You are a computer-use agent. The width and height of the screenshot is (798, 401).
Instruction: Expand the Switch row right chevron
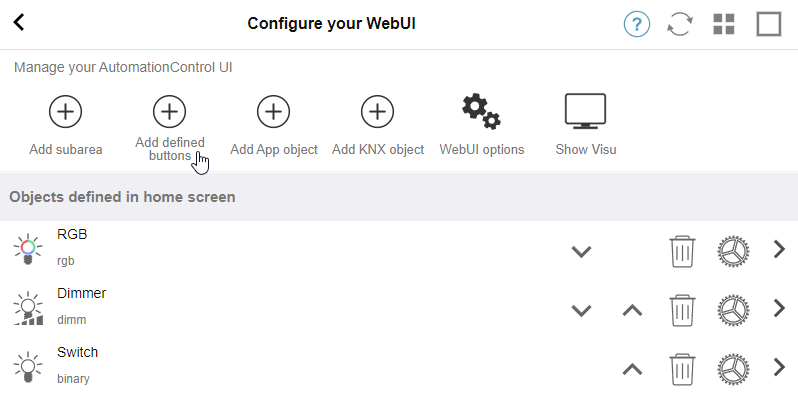(x=779, y=367)
